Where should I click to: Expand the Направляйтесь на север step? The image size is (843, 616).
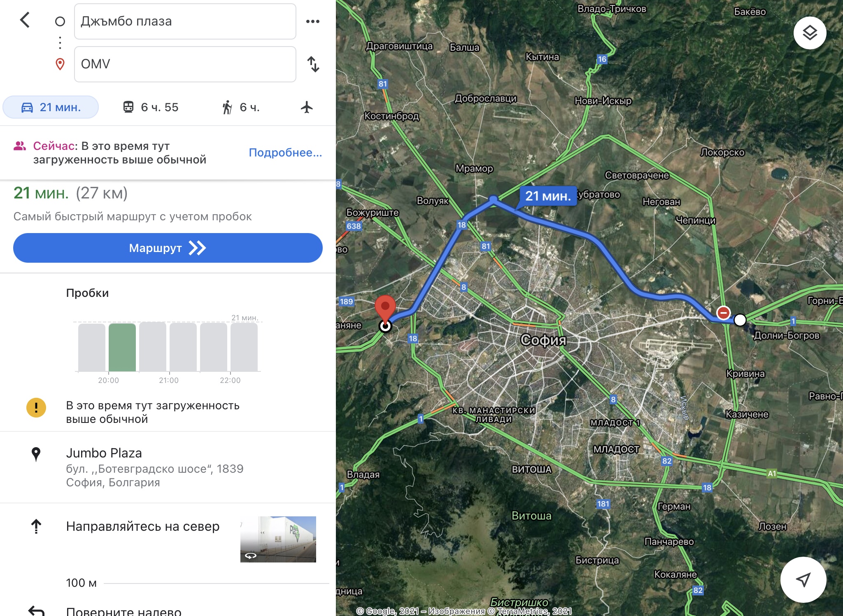(x=142, y=527)
